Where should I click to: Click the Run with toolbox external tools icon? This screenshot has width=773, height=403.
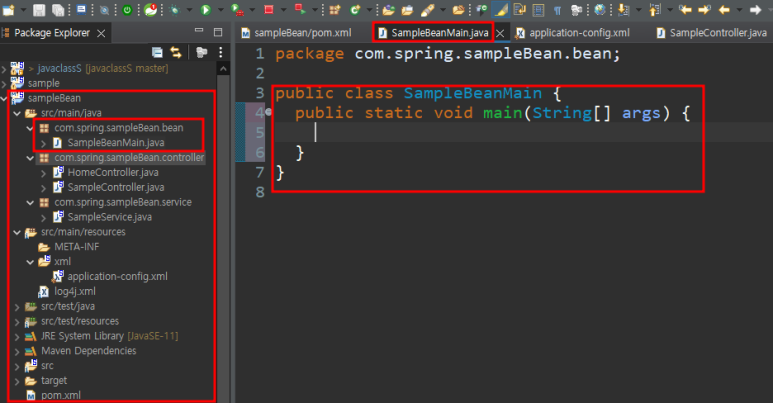(x=238, y=9)
